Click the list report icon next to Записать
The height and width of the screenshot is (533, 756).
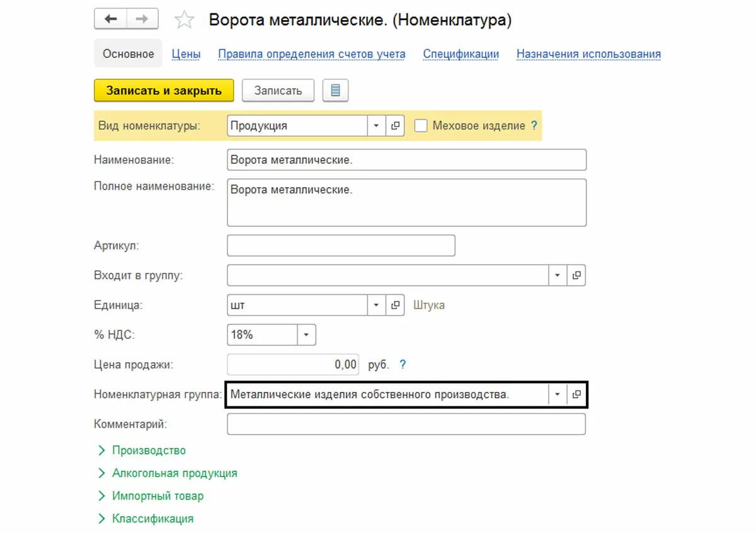pyautogui.click(x=335, y=90)
